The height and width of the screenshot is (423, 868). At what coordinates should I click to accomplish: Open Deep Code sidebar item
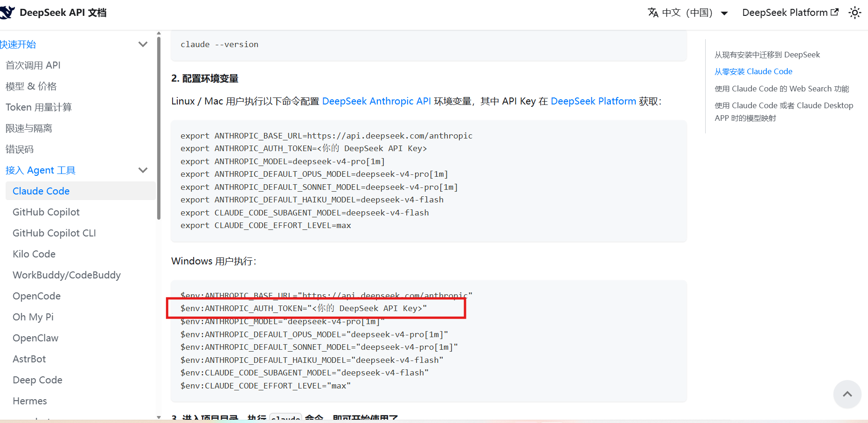click(x=38, y=380)
